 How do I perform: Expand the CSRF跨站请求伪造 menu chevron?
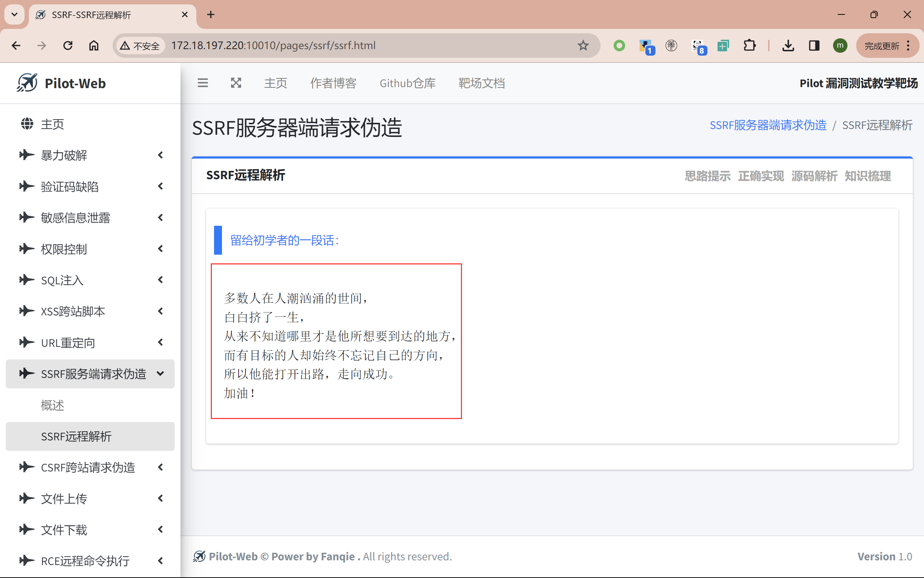point(160,467)
